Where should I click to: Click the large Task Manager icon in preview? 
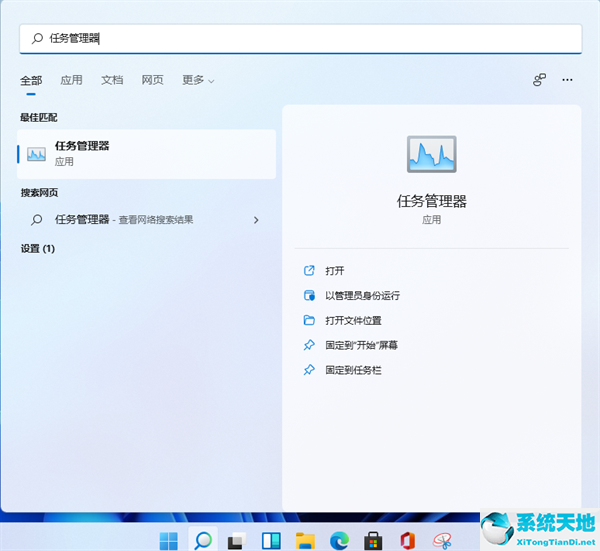[x=432, y=154]
